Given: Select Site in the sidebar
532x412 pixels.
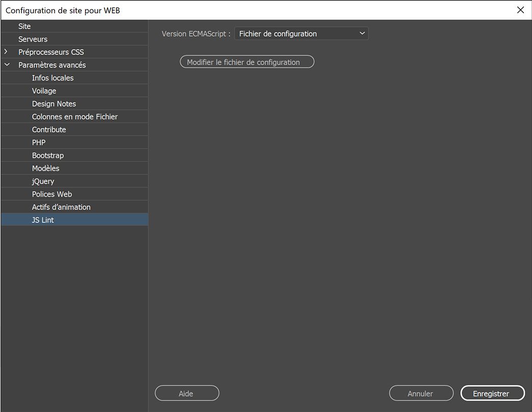Looking at the screenshot, I should pyautogui.click(x=24, y=25).
